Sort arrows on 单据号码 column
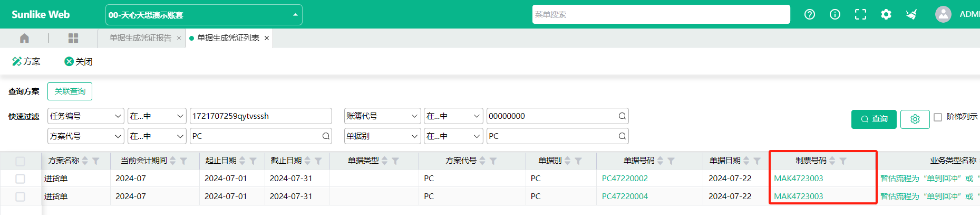This screenshot has height=215, width=980. (x=660, y=161)
